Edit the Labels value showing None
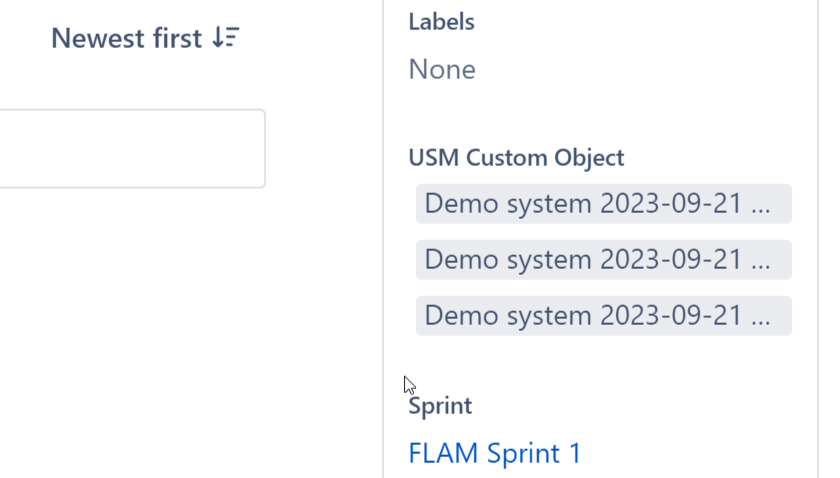 coord(442,70)
